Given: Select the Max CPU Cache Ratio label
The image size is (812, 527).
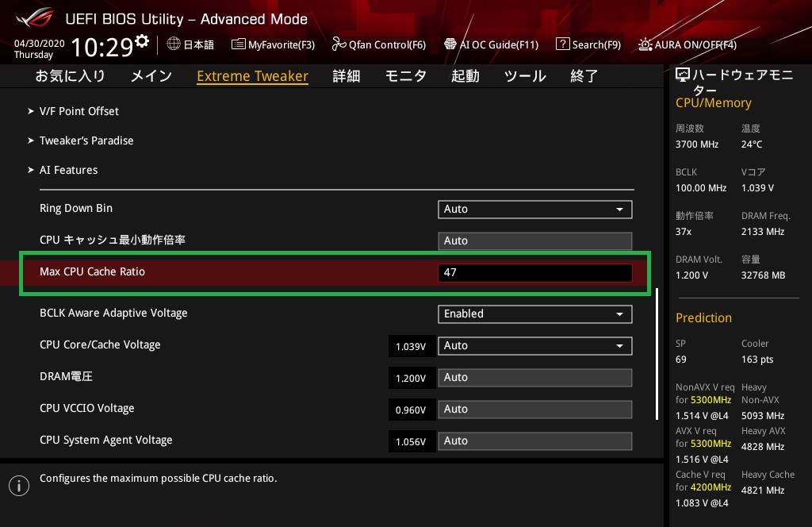Looking at the screenshot, I should [92, 271].
